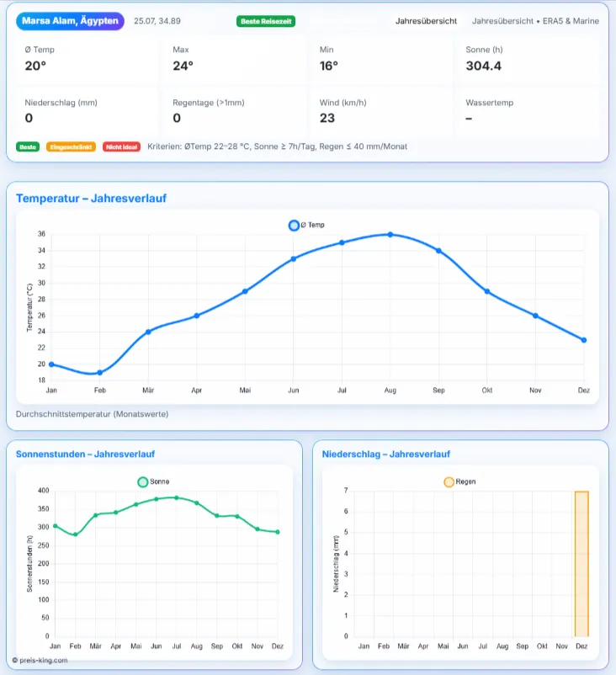Select the August peak temperature point
The width and height of the screenshot is (616, 675).
390,235
